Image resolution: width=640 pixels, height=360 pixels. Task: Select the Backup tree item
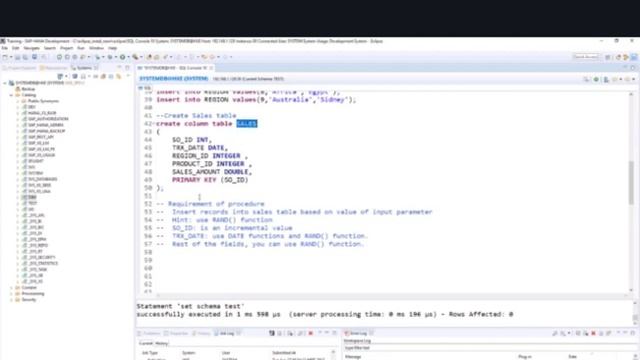pyautogui.click(x=28, y=89)
